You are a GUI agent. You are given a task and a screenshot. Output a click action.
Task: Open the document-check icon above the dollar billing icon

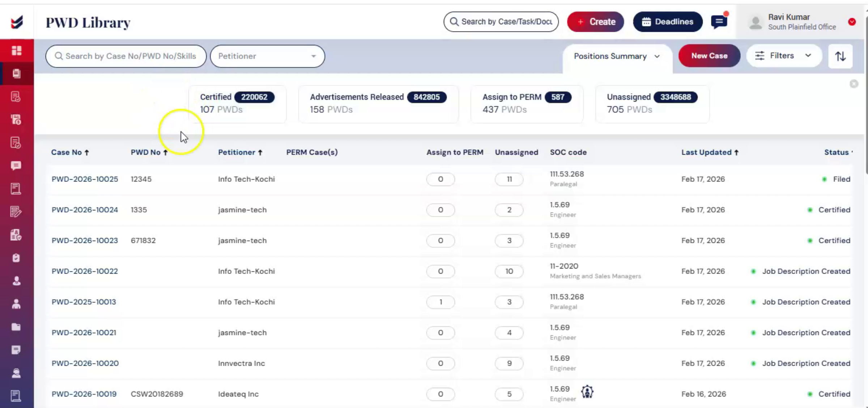pyautogui.click(x=16, y=97)
